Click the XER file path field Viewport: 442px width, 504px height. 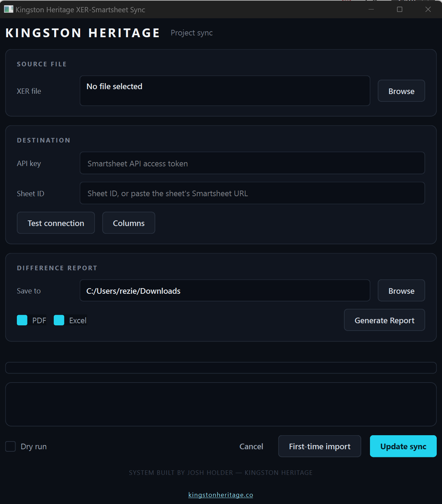pyautogui.click(x=225, y=91)
